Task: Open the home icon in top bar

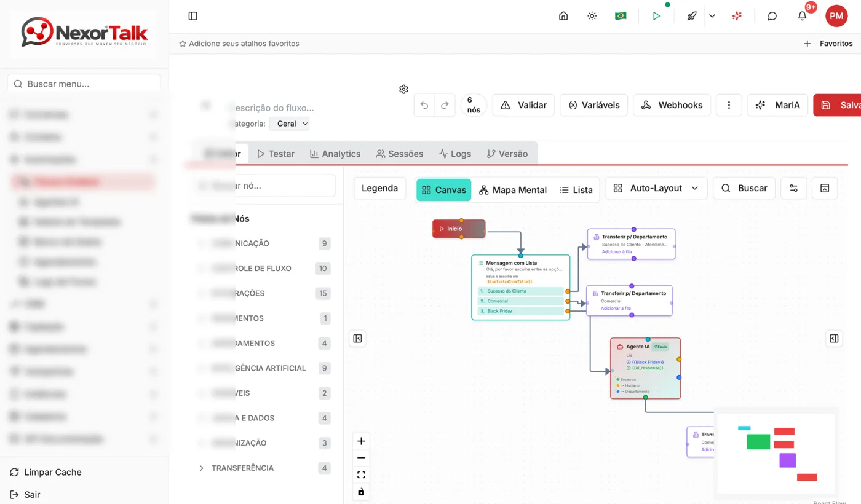Action: 563,16
